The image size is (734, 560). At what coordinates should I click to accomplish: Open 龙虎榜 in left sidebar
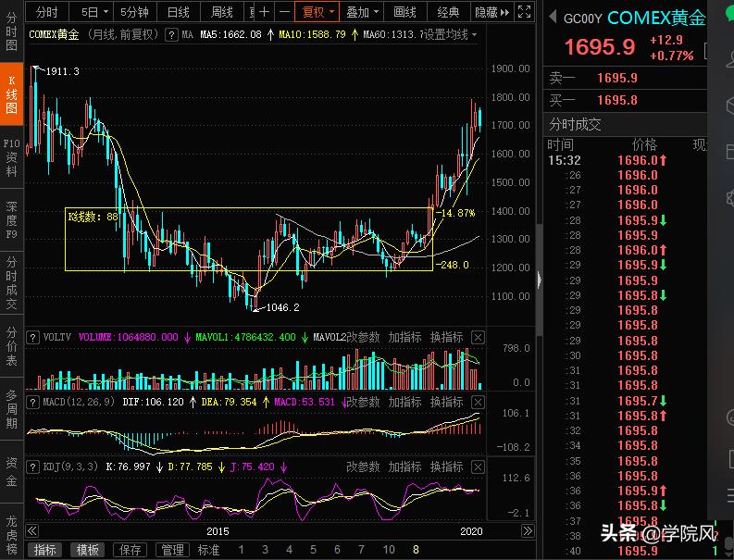click(x=11, y=534)
